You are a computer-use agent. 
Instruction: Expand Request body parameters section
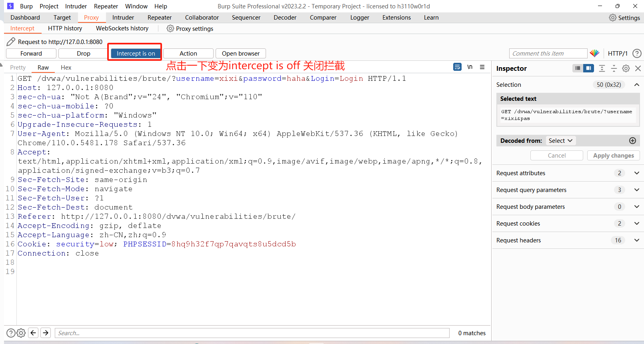[x=637, y=206]
